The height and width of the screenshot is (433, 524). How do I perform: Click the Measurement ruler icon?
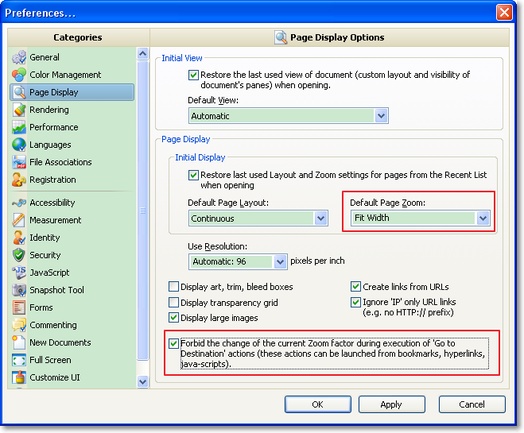[19, 220]
